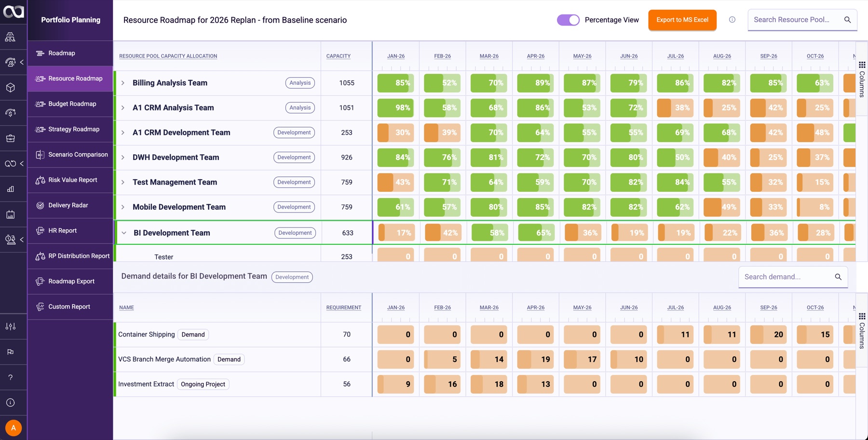The width and height of the screenshot is (868, 440).
Task: Click the search magnifier in Resource Pool field
Action: [847, 20]
